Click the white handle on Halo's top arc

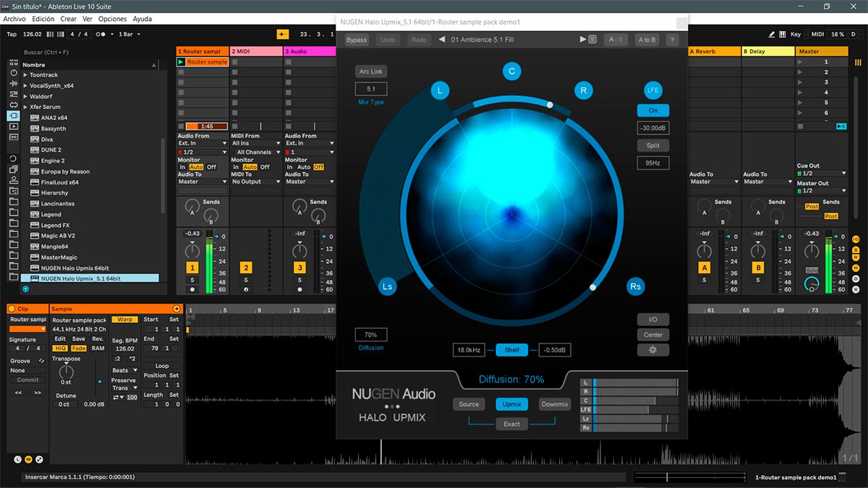(550, 105)
